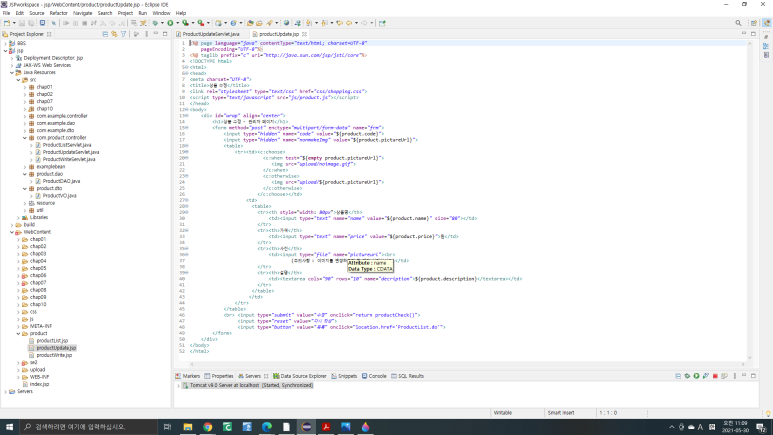Click the Writable status bar entry

503,413
